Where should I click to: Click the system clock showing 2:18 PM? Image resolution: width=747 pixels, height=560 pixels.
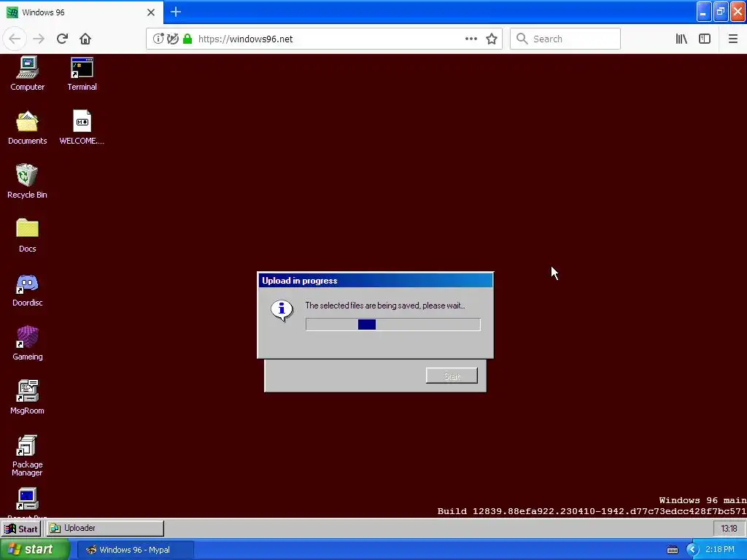tap(720, 550)
